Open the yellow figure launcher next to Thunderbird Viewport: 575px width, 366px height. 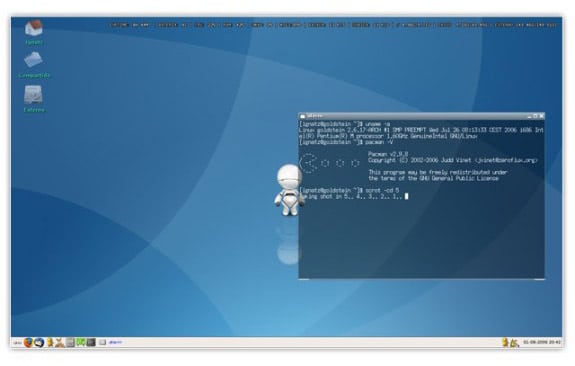50,343
